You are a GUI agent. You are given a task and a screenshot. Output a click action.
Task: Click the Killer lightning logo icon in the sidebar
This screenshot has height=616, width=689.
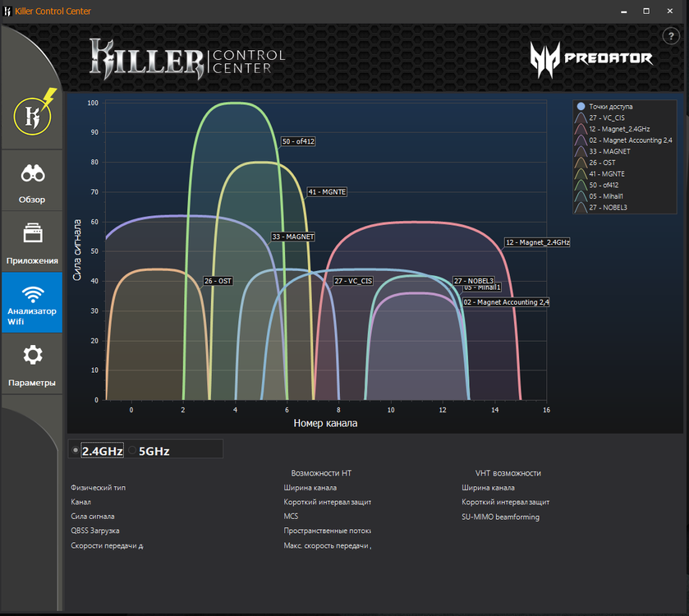point(32,113)
